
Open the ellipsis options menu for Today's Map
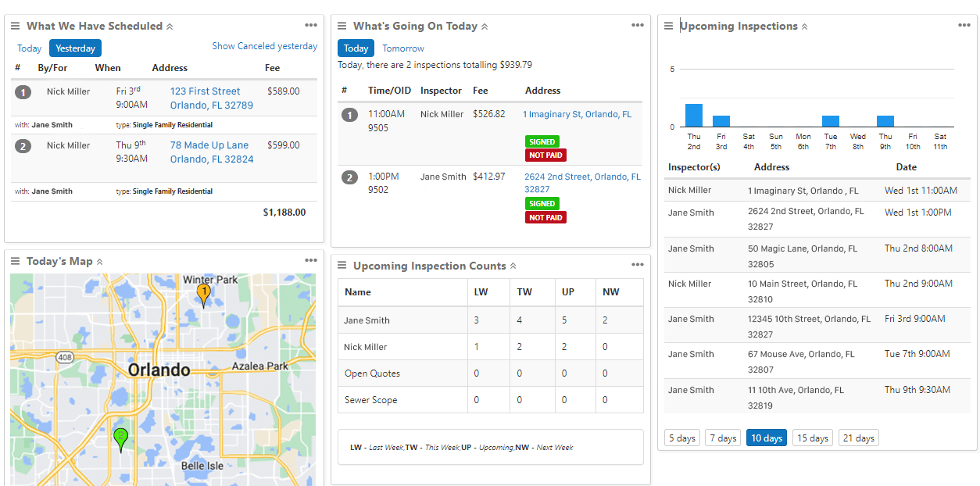311,260
